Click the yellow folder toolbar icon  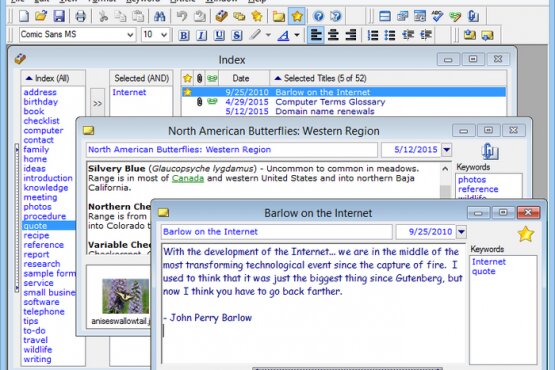[x=279, y=16]
